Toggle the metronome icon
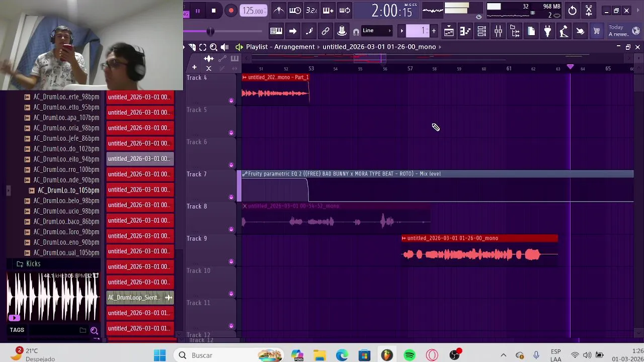The image size is (644, 362). [279, 10]
